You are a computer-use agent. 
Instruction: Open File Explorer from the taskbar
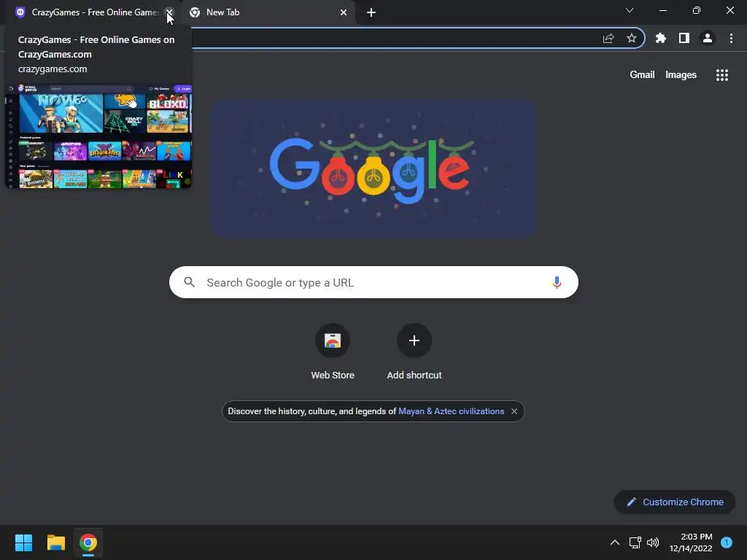coord(55,542)
